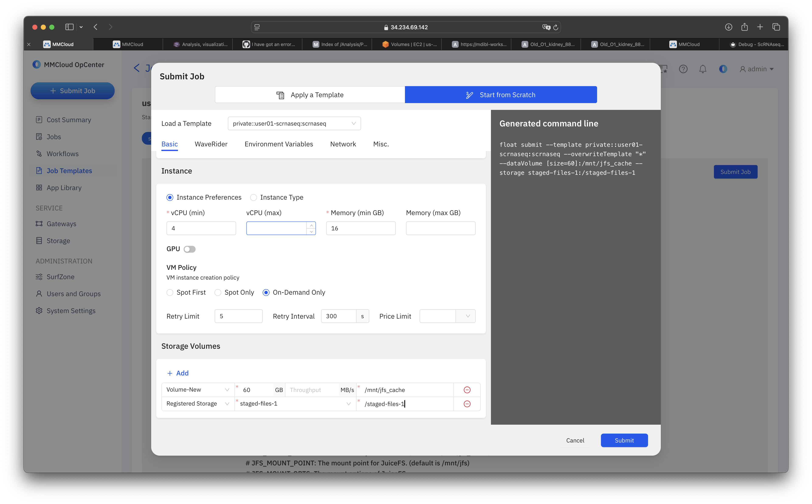812x504 pixels.
Task: Open a new browser tab with plus
Action: click(x=760, y=27)
